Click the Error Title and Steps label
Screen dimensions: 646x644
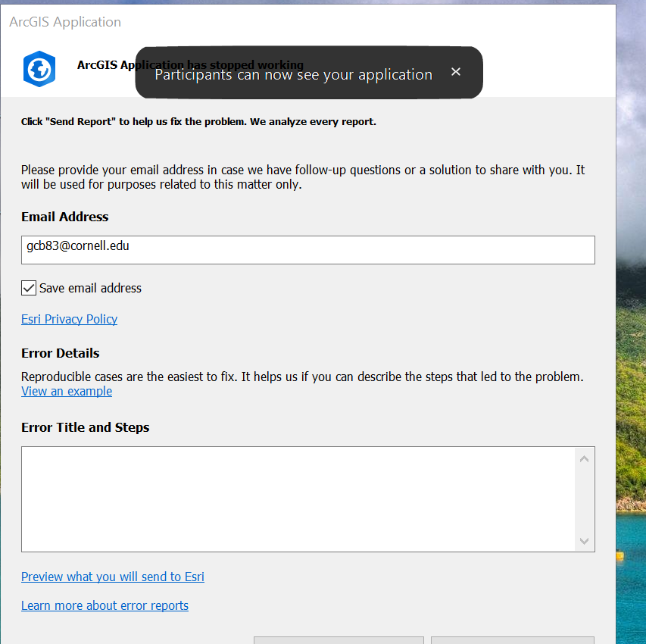pos(86,427)
